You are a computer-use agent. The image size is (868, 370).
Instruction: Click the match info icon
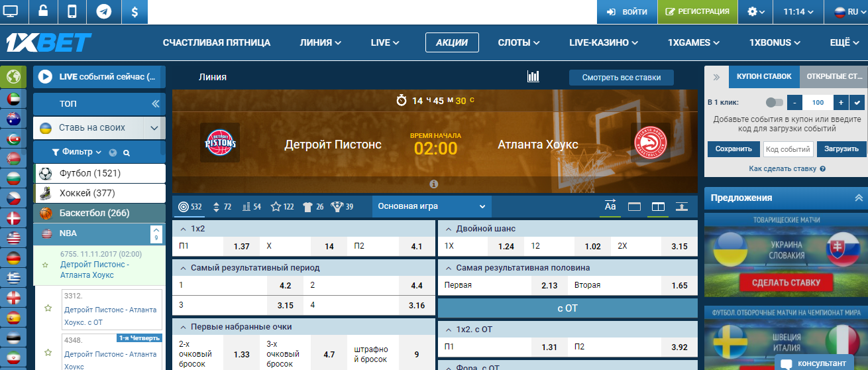pyautogui.click(x=434, y=184)
